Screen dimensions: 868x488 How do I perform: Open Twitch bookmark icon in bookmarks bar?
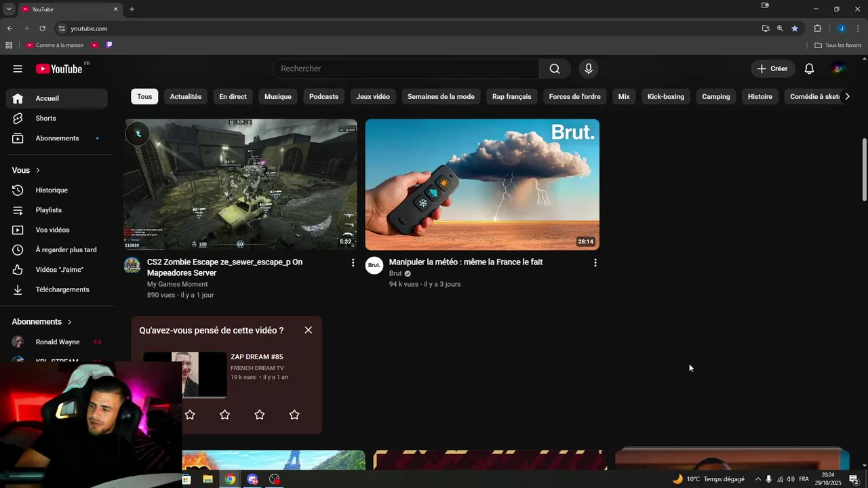pyautogui.click(x=109, y=45)
